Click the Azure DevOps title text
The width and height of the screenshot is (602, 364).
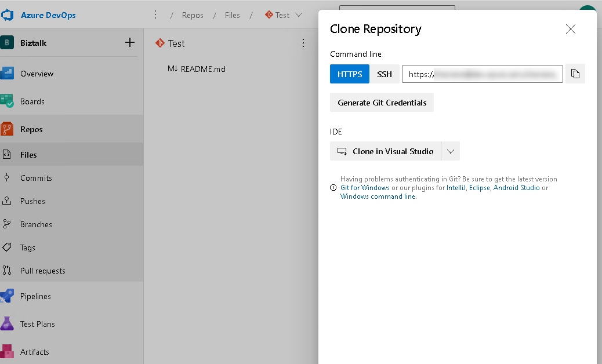(x=48, y=15)
